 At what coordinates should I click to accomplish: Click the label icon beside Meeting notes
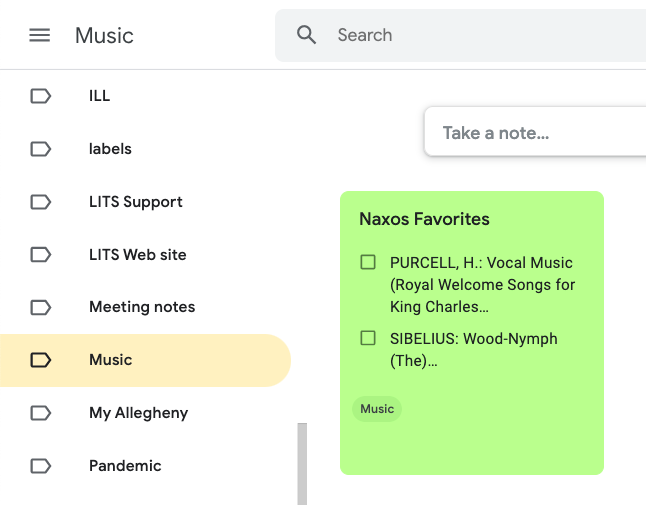coord(40,307)
